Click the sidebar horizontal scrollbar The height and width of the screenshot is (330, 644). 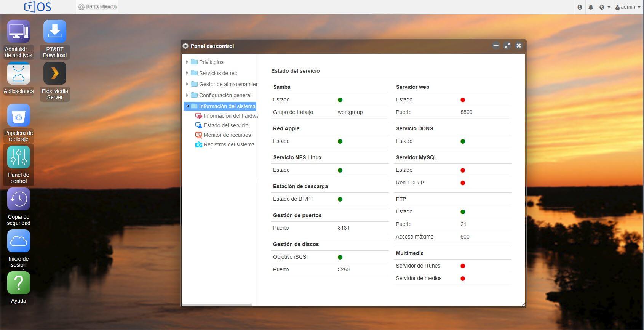point(217,305)
